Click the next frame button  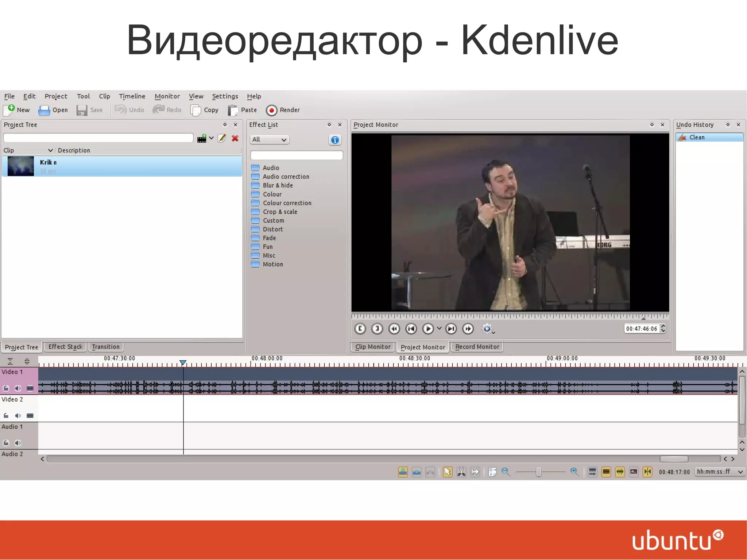[451, 329]
